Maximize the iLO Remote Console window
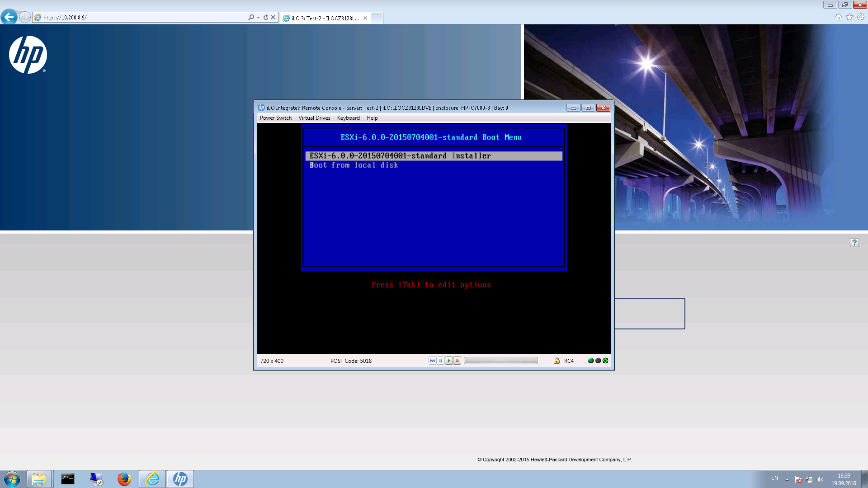The image size is (868, 488). [588, 108]
